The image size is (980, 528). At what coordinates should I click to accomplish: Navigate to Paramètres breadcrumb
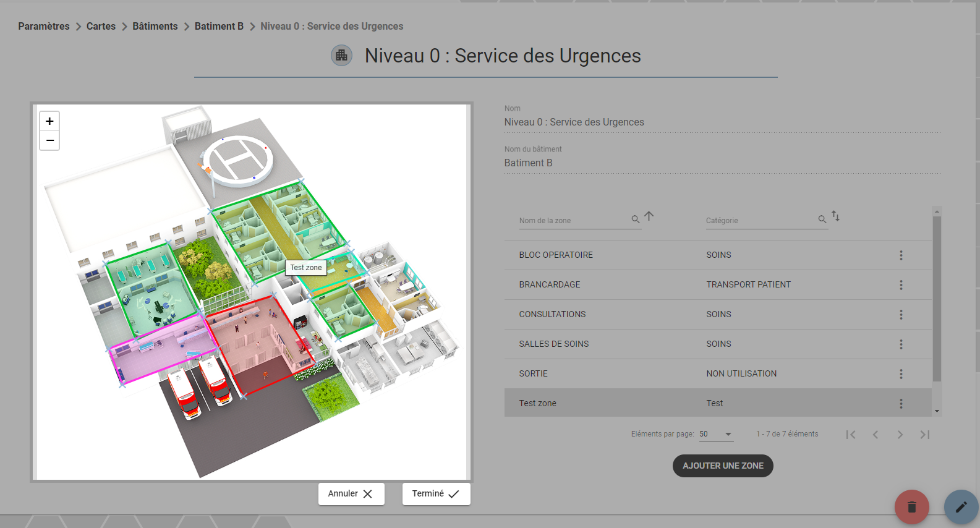44,26
